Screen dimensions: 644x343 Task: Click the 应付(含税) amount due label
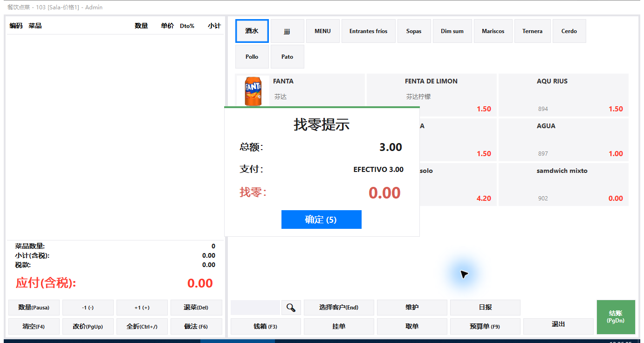[x=46, y=283]
